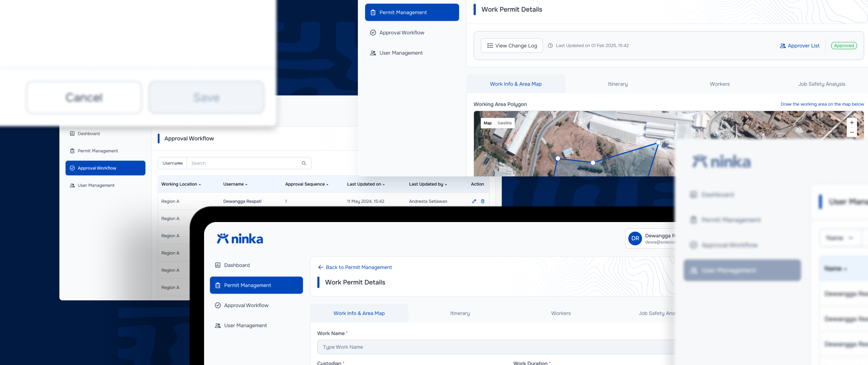Click 'Draw the working area on the map below'

(822, 104)
